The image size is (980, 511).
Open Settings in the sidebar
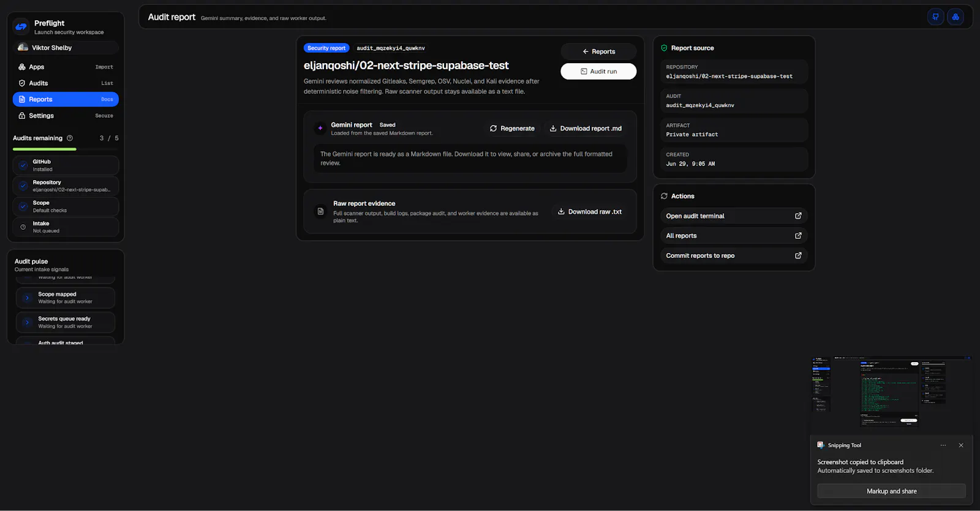(66, 115)
